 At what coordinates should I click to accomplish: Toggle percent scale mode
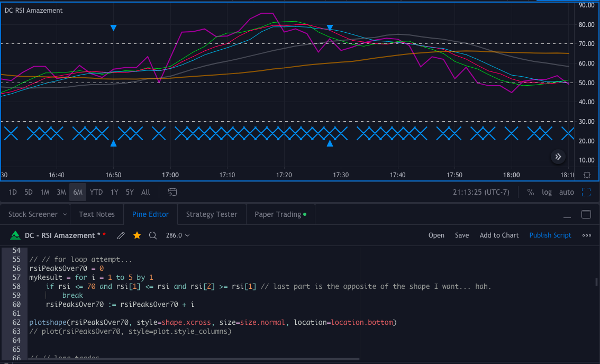tap(530, 192)
